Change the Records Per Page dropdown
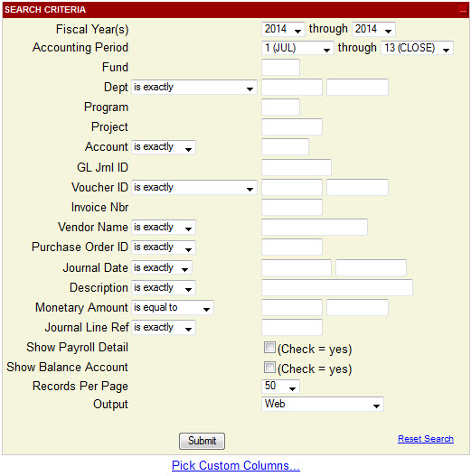471x476 pixels. tap(280, 387)
